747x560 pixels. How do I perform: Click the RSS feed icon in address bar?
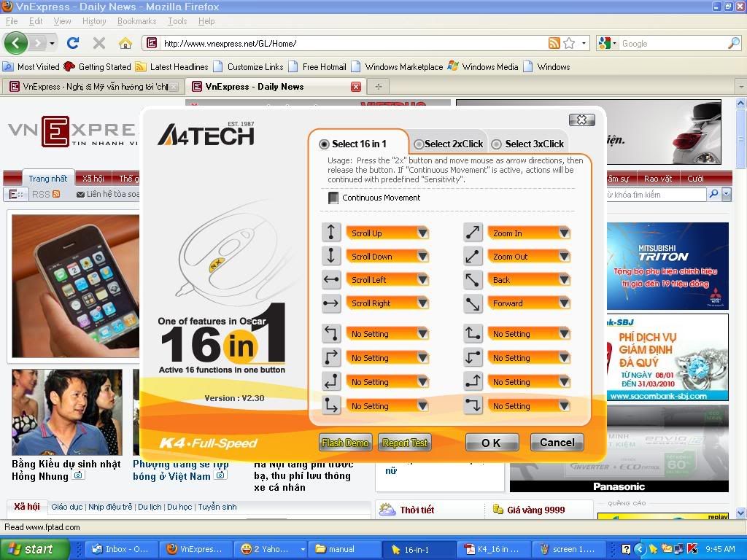[554, 43]
